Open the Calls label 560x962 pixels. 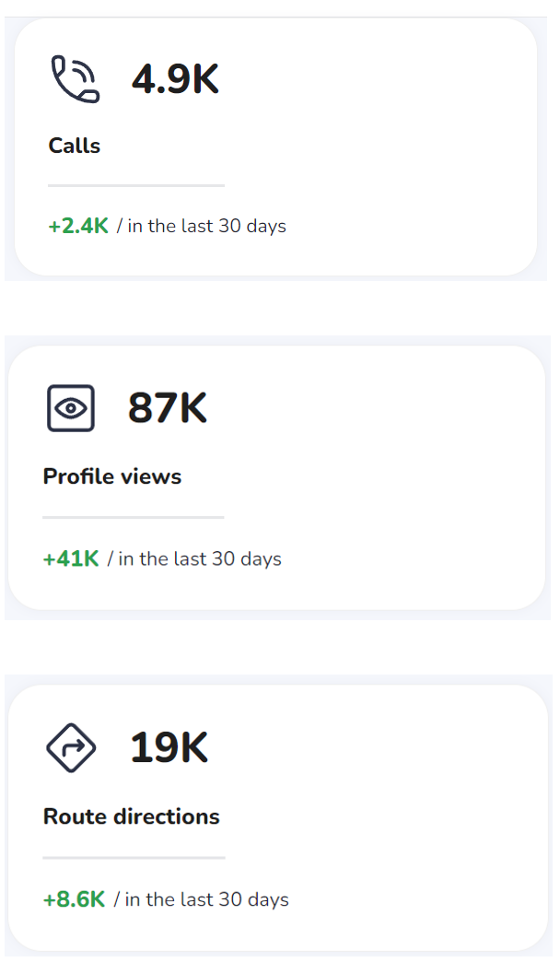coord(75,146)
